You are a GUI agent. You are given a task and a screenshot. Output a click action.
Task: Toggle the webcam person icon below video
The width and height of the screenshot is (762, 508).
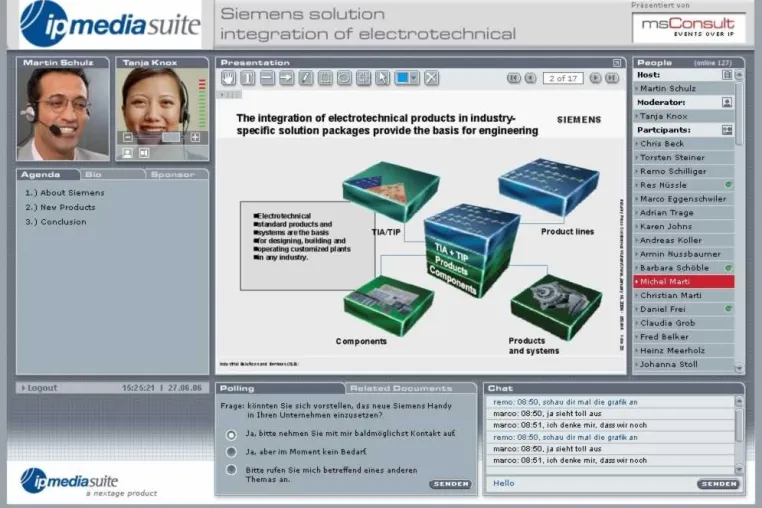(x=127, y=153)
